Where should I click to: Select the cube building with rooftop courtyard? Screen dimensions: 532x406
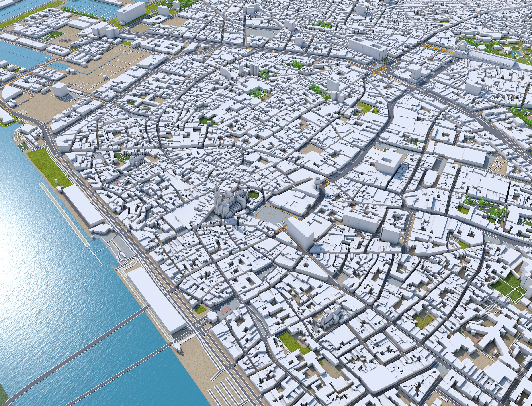(389, 162)
